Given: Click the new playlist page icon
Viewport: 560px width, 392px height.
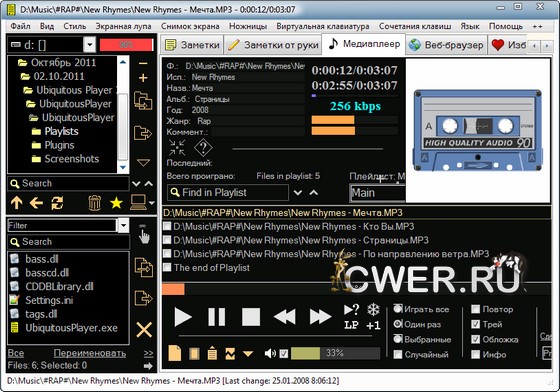Looking at the screenshot, I should point(175,353).
